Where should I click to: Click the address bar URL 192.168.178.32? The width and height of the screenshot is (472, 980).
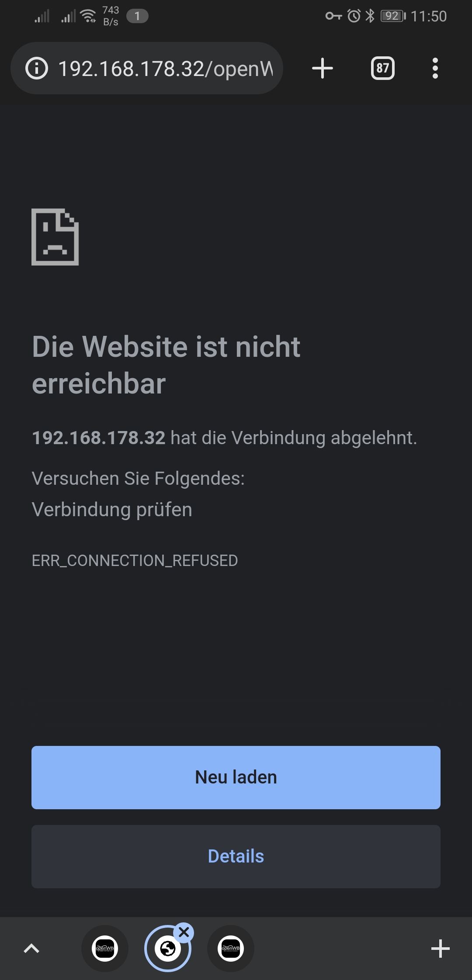click(165, 69)
